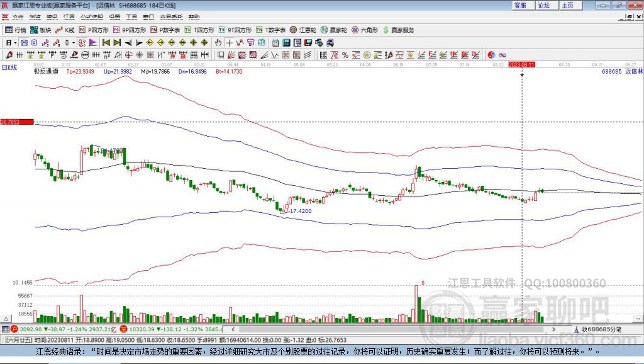Click the floppy disk save icon
Viewport: 644px width, 364px height.
(308, 43)
